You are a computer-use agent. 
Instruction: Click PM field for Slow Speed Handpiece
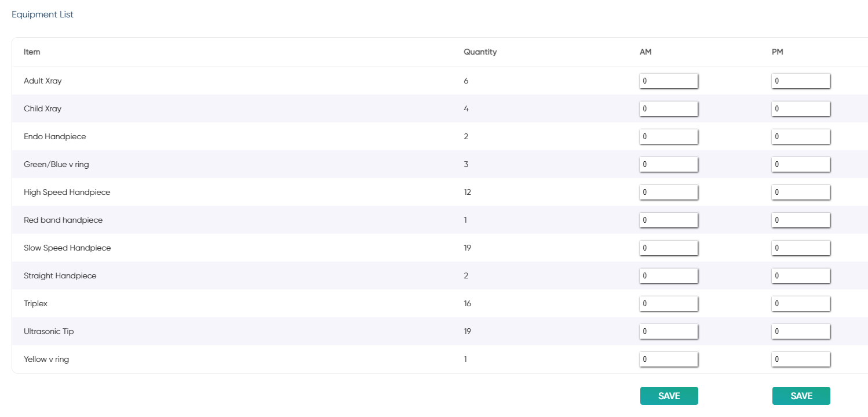(801, 248)
